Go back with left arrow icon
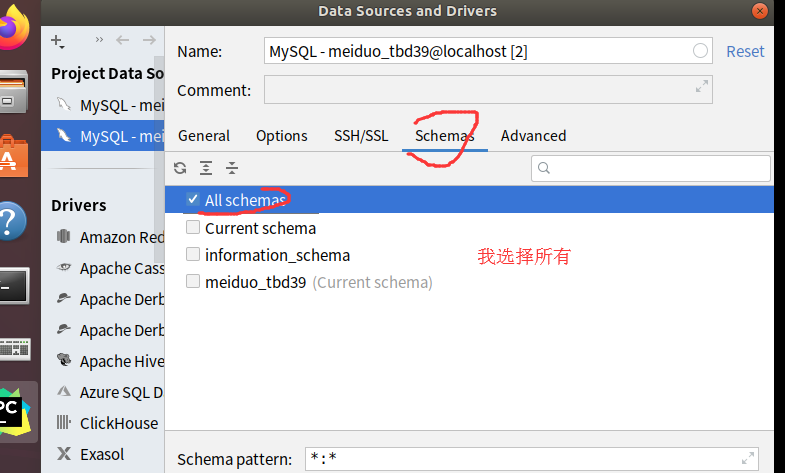 123,40
